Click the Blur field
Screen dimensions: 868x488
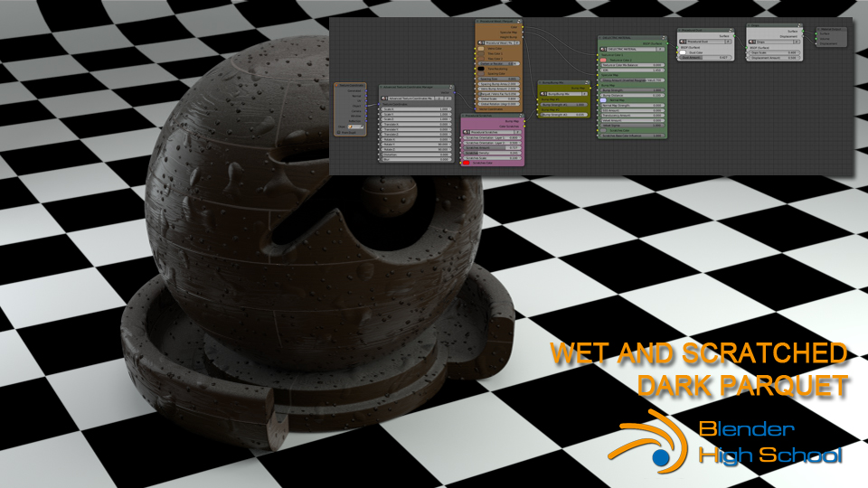416,159
